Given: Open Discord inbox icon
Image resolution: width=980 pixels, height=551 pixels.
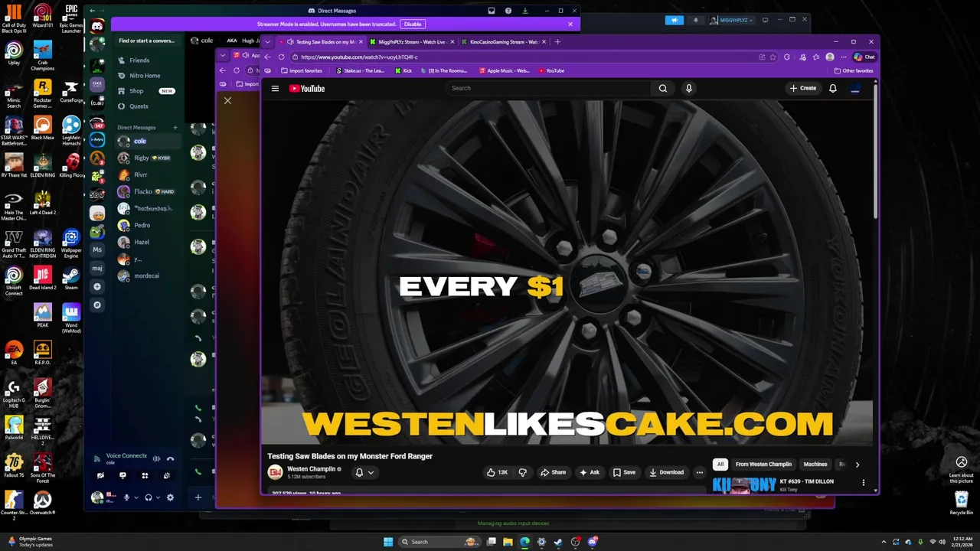Looking at the screenshot, I should click(x=491, y=11).
